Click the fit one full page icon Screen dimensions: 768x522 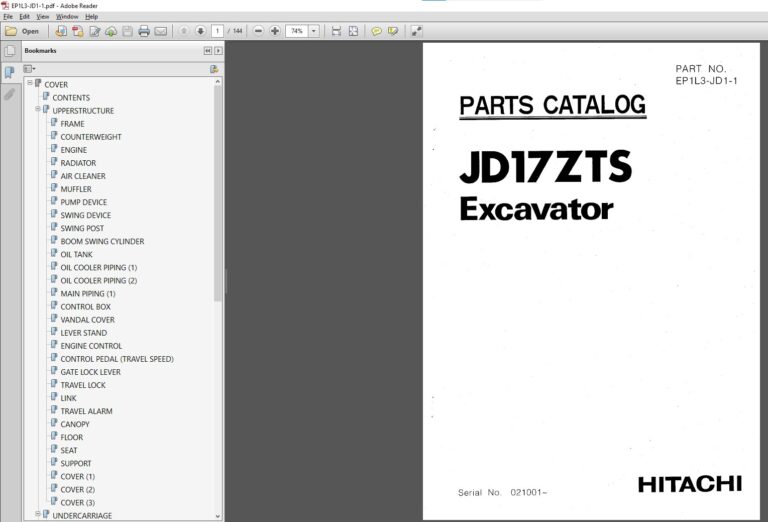353,31
